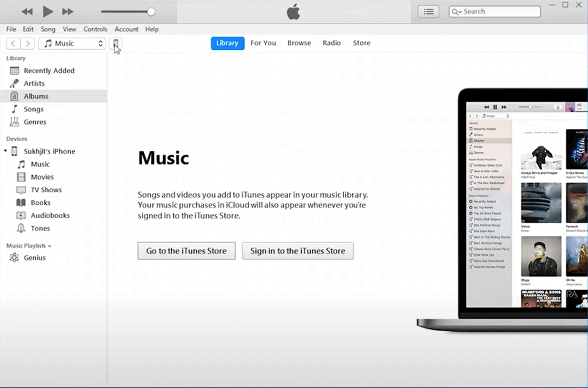The width and height of the screenshot is (588, 388).
Task: Open the Music media type dropdown
Action: [x=72, y=43]
